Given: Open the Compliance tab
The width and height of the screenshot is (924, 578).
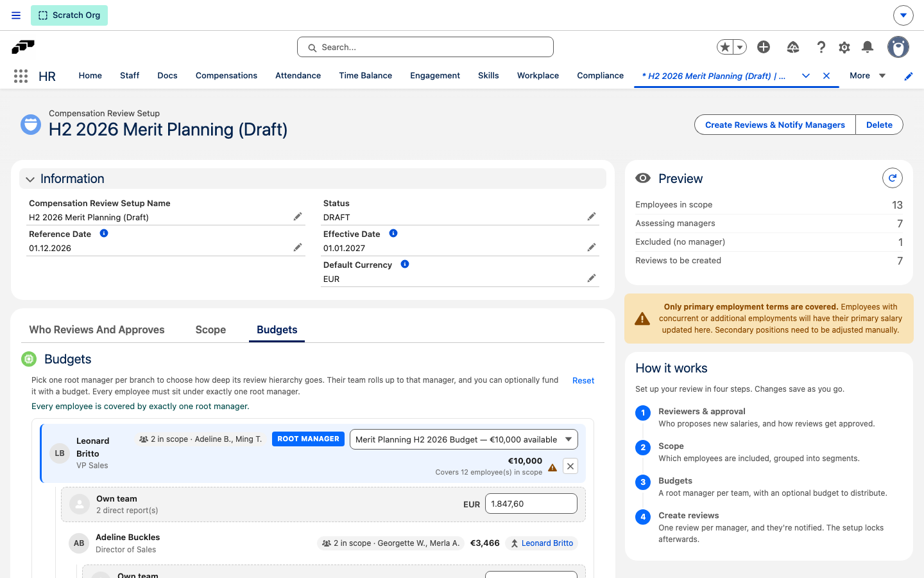Looking at the screenshot, I should click(600, 76).
